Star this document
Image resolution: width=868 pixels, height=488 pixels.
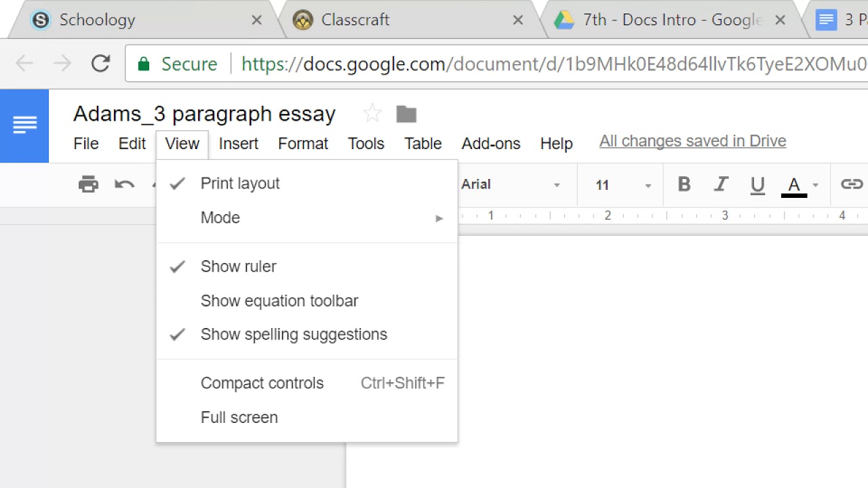point(372,113)
